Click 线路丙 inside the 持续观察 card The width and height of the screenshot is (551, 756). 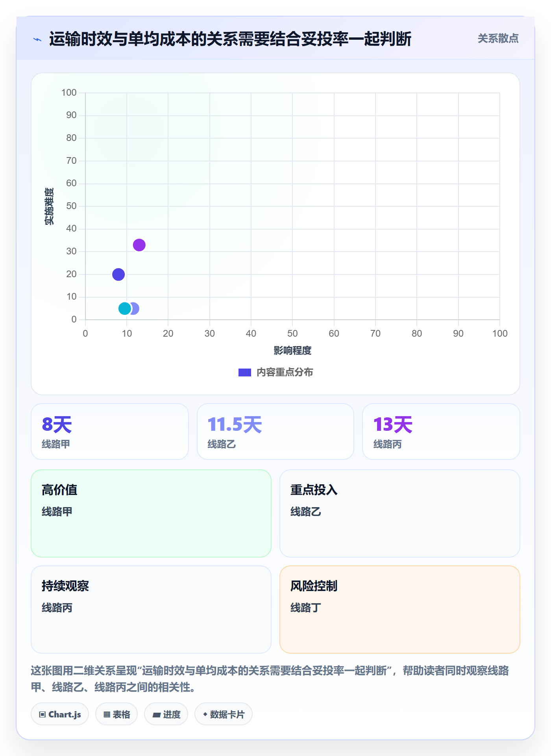coord(57,608)
